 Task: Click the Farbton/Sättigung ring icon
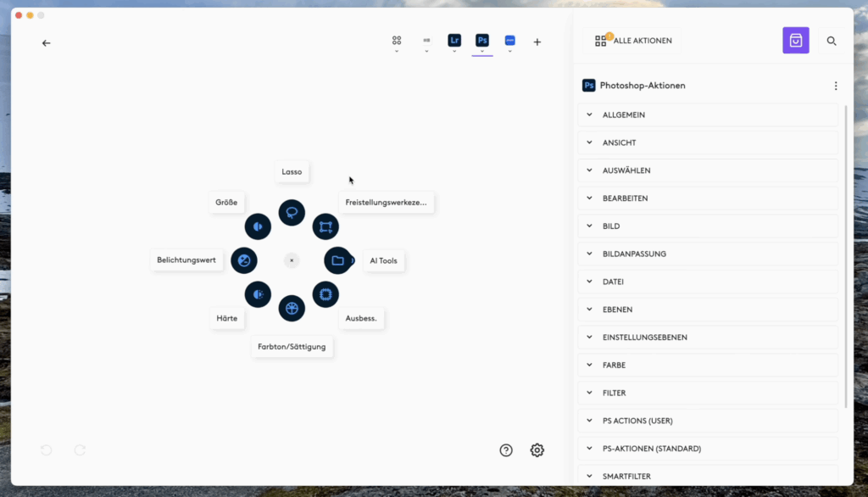point(292,308)
